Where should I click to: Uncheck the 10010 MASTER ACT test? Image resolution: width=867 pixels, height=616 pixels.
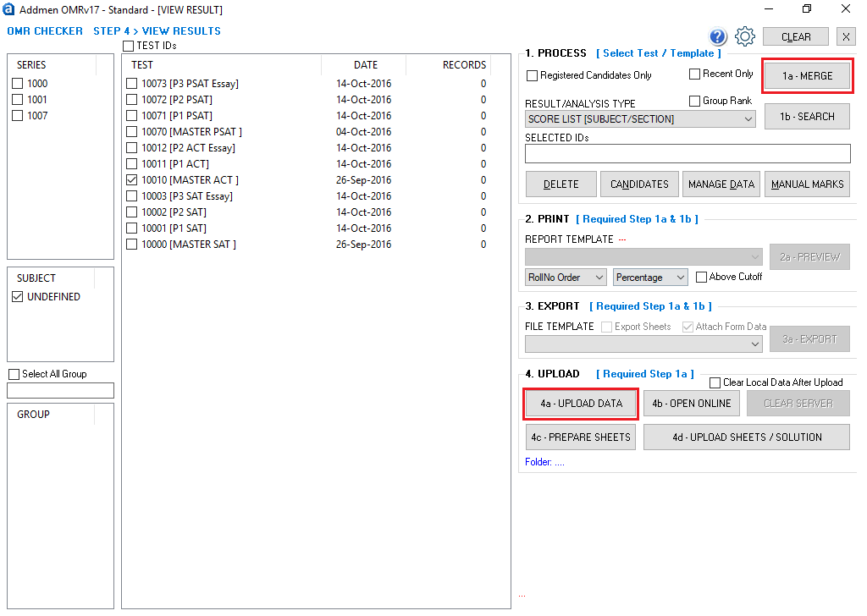tap(131, 179)
